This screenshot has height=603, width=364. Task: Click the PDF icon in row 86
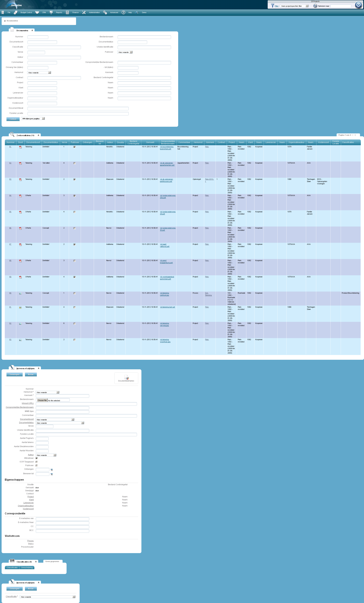(21, 228)
